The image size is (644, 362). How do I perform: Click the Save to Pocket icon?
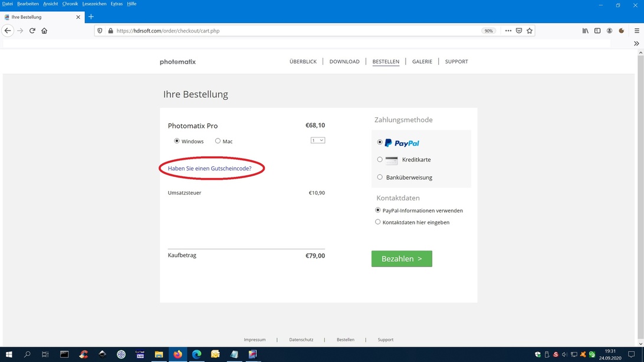point(519,31)
